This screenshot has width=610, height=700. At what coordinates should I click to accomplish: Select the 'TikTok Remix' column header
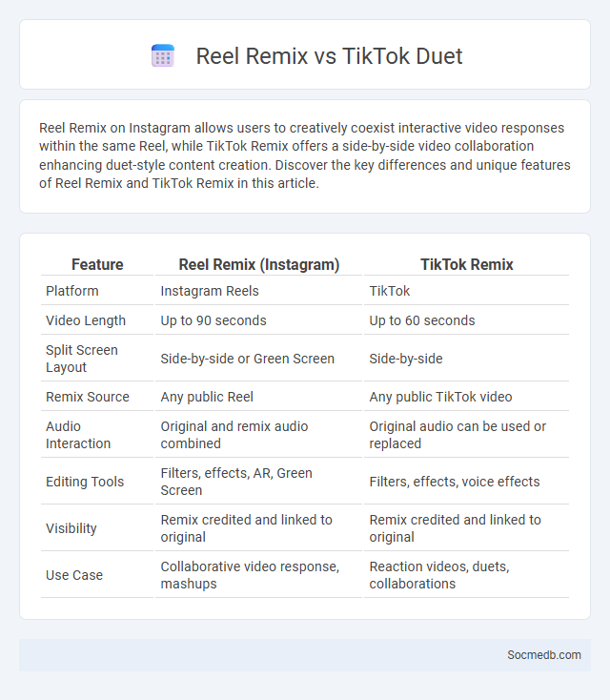point(467,264)
